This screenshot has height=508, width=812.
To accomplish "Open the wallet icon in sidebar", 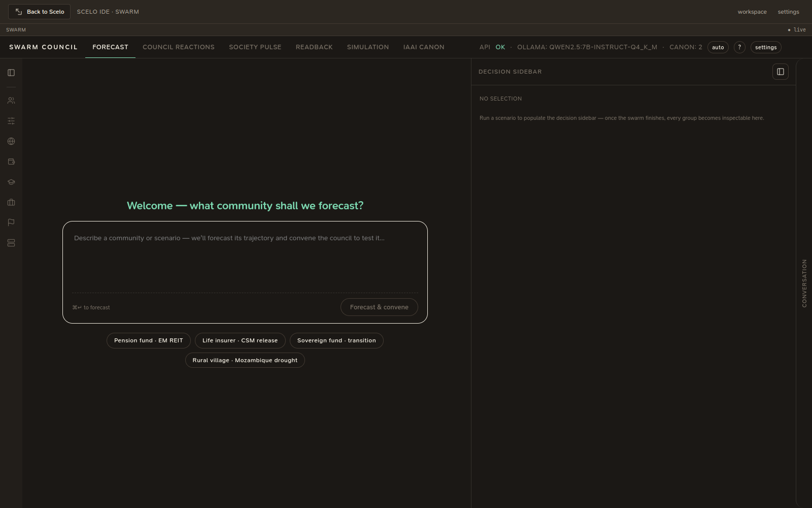I will pyautogui.click(x=11, y=162).
